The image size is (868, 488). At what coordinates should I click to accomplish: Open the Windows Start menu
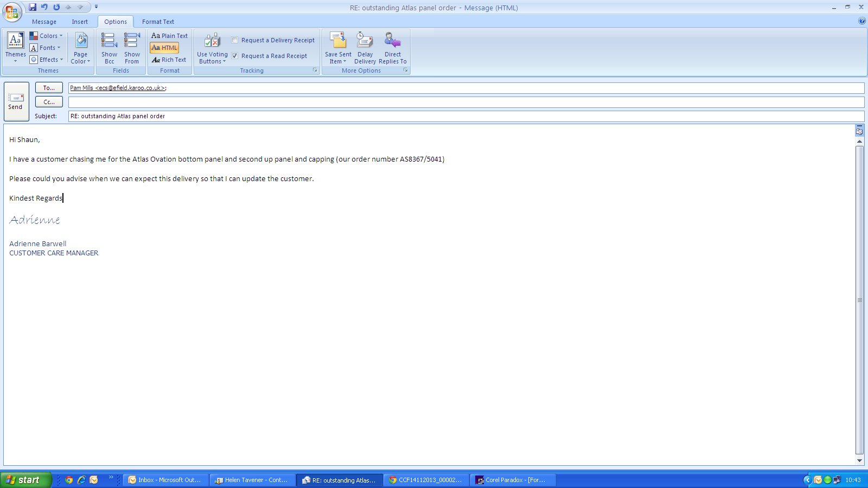(25, 480)
